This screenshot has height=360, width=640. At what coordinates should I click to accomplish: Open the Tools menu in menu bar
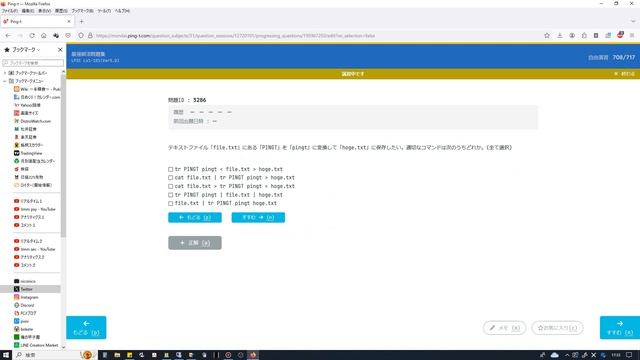(x=104, y=11)
